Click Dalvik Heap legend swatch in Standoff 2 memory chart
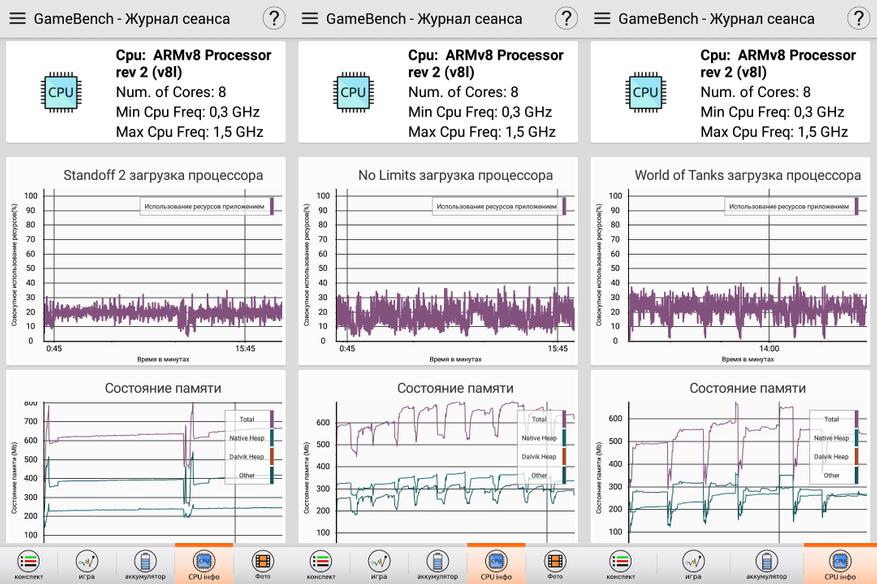 pos(272,456)
